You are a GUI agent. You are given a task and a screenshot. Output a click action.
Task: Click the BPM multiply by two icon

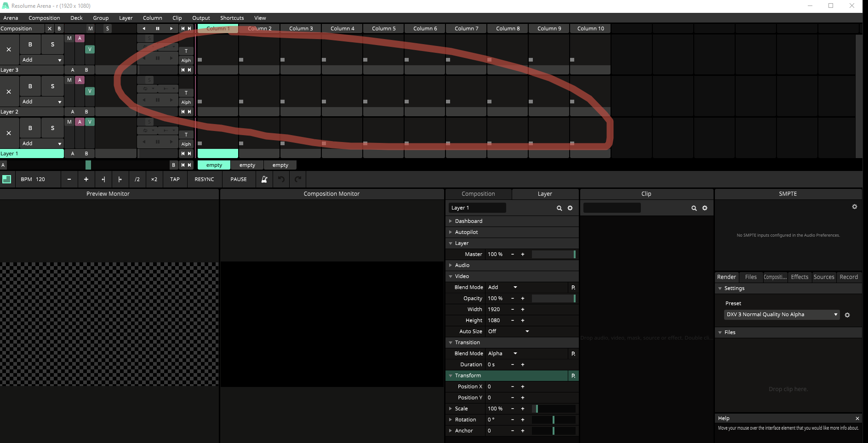click(x=154, y=179)
